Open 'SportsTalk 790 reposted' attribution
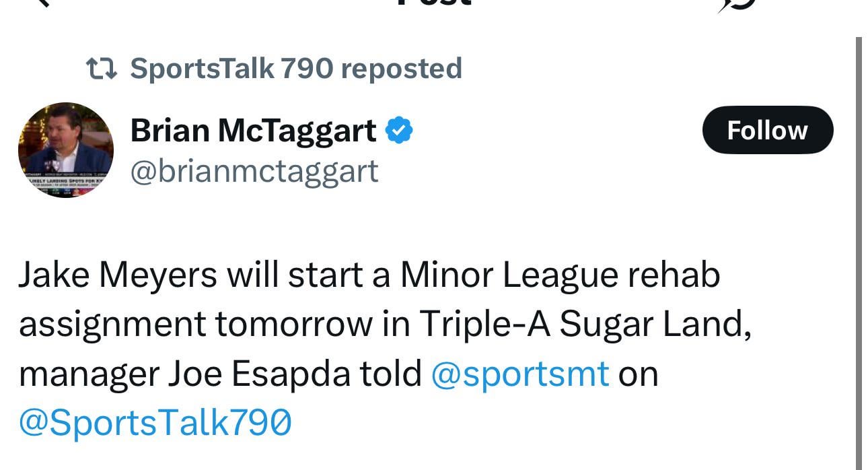868x470 pixels. (x=296, y=67)
